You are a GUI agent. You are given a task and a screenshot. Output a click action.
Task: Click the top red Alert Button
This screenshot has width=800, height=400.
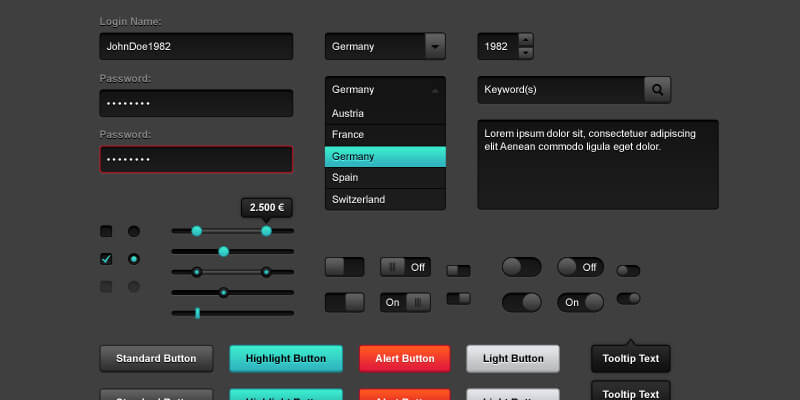[x=405, y=359]
